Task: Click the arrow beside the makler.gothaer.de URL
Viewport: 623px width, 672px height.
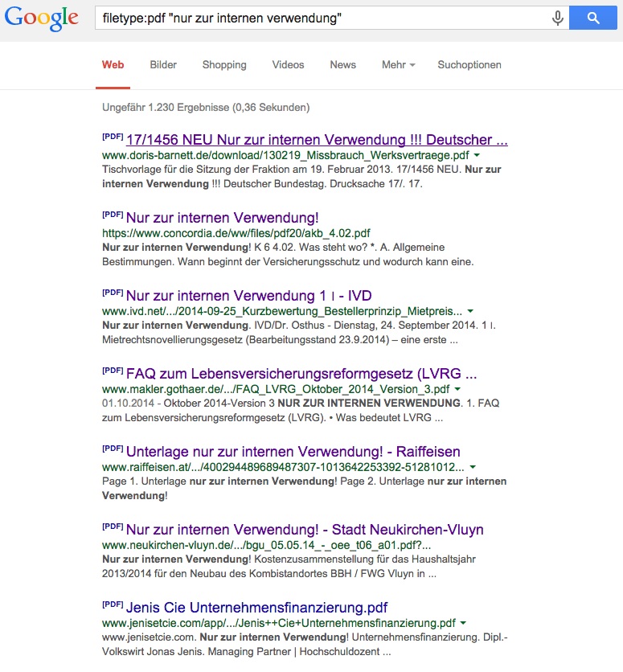Action: 458,390
